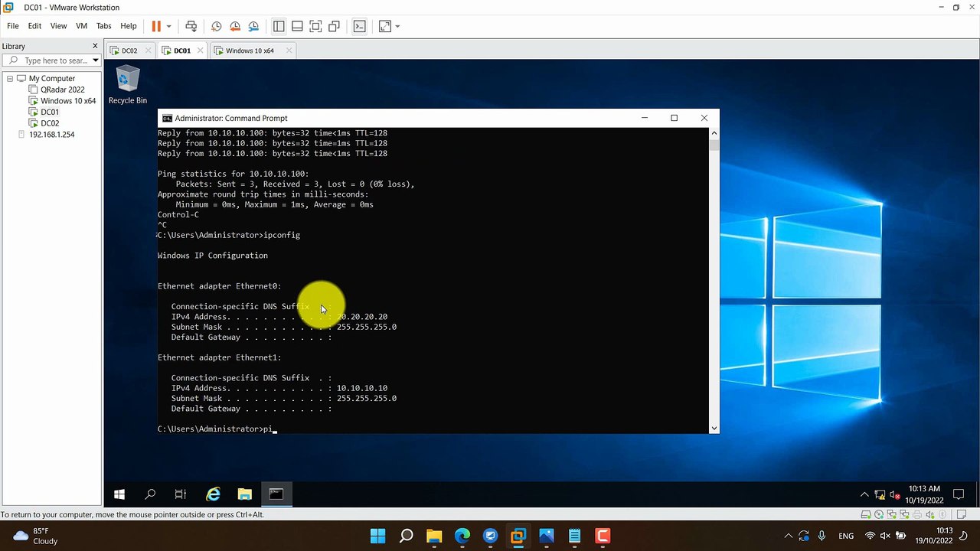Close the DC01 tab
The image size is (980, 551).
(201, 51)
